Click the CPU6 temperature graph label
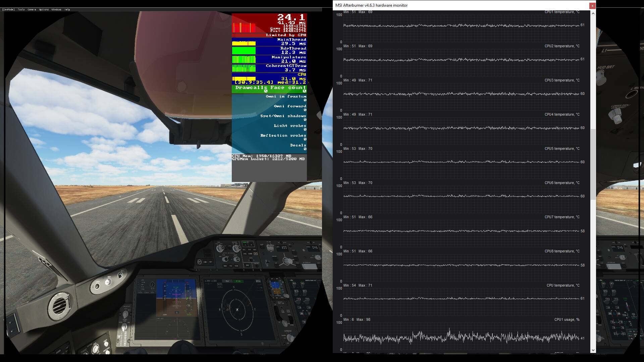644x362 pixels. point(562,183)
